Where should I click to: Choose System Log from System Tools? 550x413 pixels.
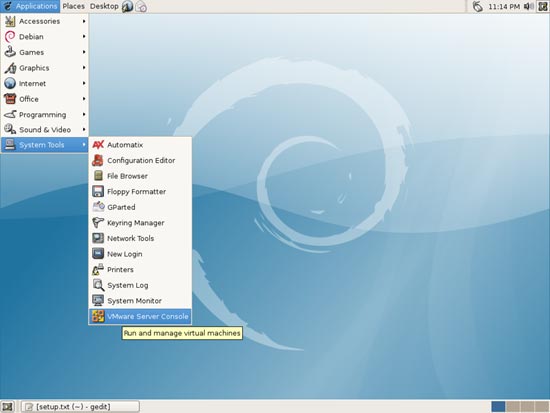pos(140,285)
